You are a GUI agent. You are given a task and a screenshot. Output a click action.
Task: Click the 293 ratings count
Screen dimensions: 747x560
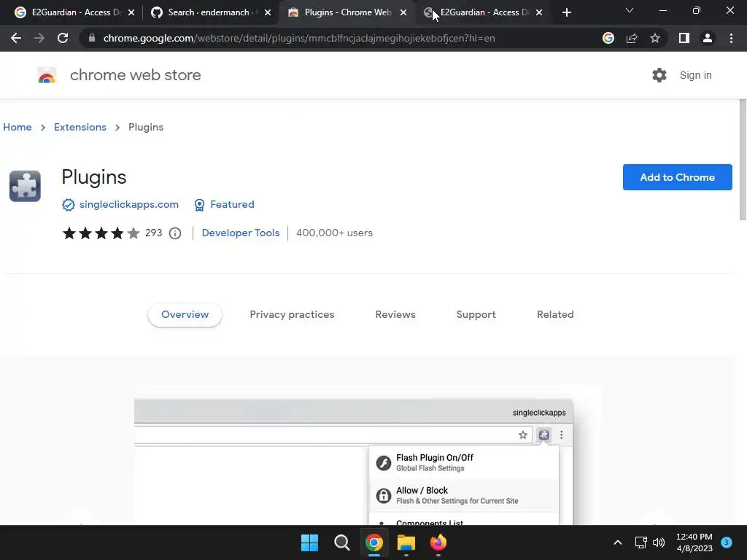pos(153,233)
